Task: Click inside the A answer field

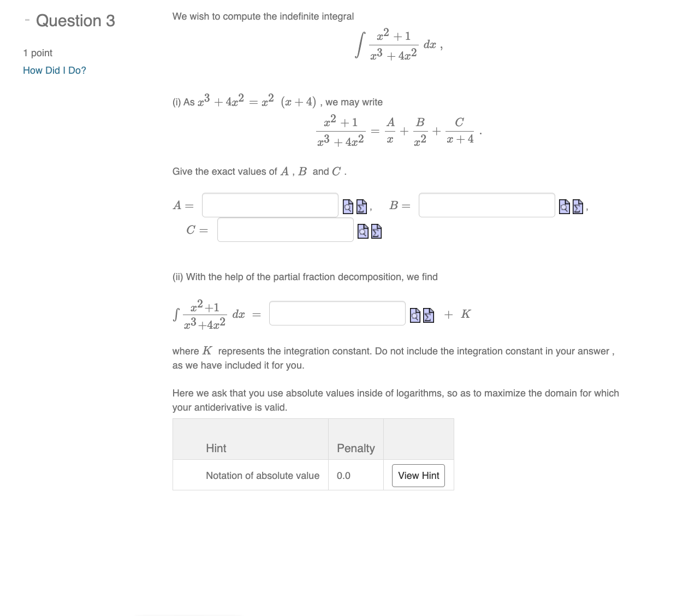Action: pos(269,205)
